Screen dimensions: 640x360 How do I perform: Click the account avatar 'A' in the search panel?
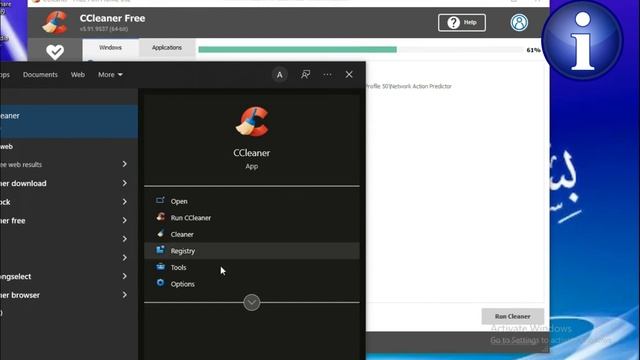pyautogui.click(x=280, y=75)
